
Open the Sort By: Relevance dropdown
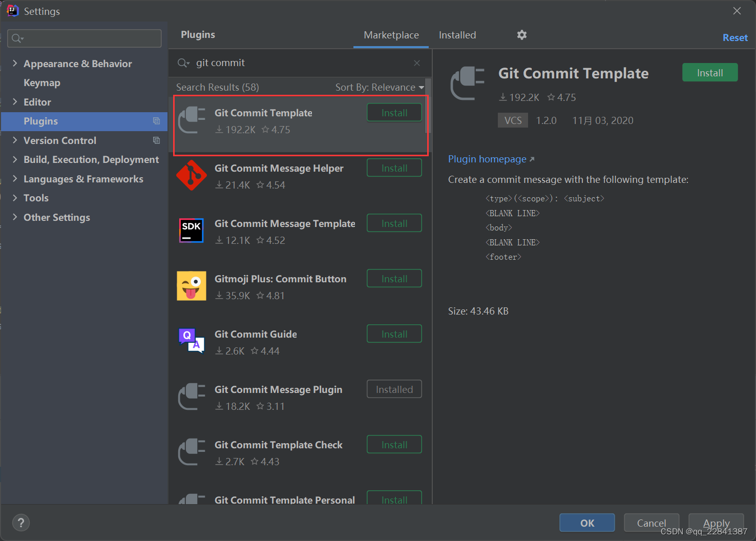[380, 87]
